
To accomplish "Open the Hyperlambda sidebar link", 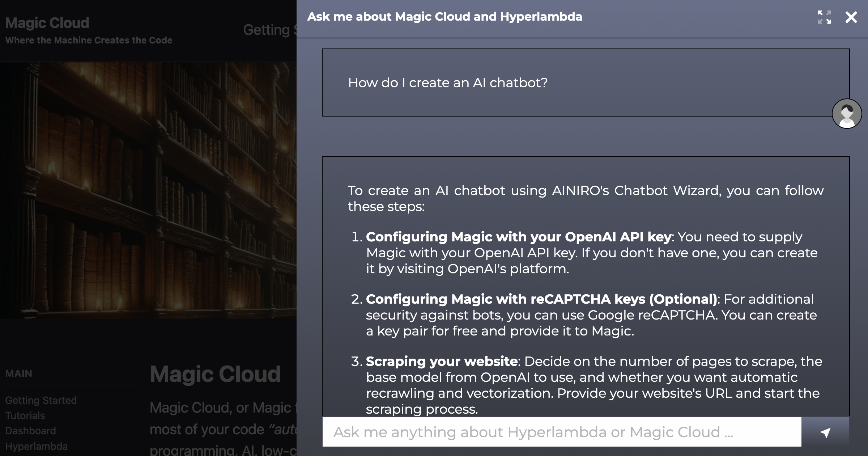I will point(36,446).
